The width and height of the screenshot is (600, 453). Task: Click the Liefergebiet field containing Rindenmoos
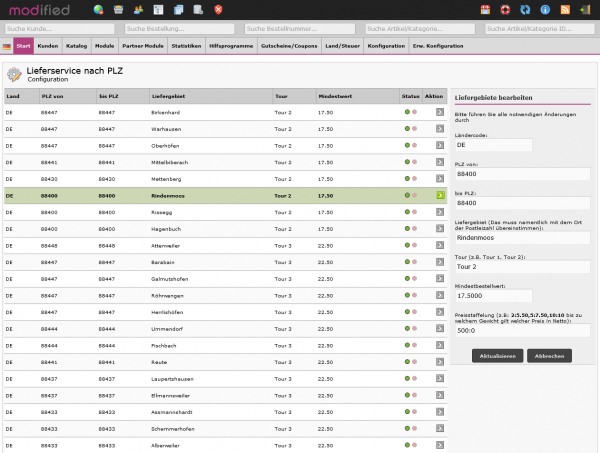click(519, 238)
